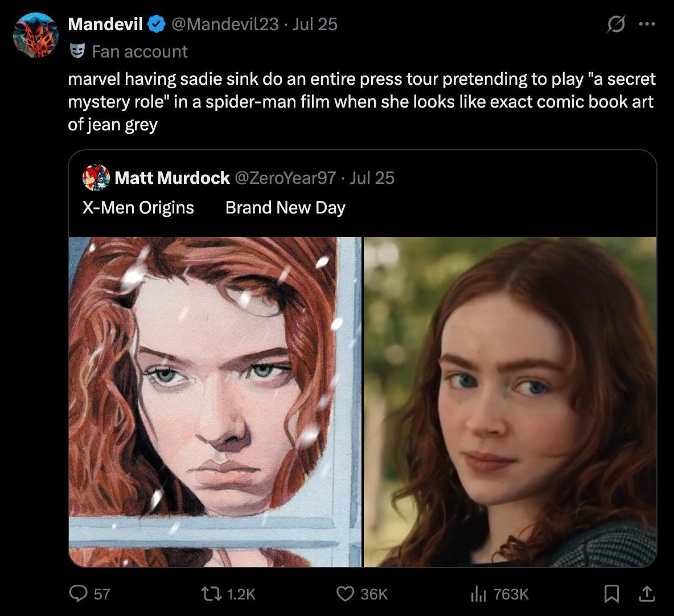Viewport: 674px width, 616px height.
Task: Click the reply speech bubble icon
Action: 78,594
